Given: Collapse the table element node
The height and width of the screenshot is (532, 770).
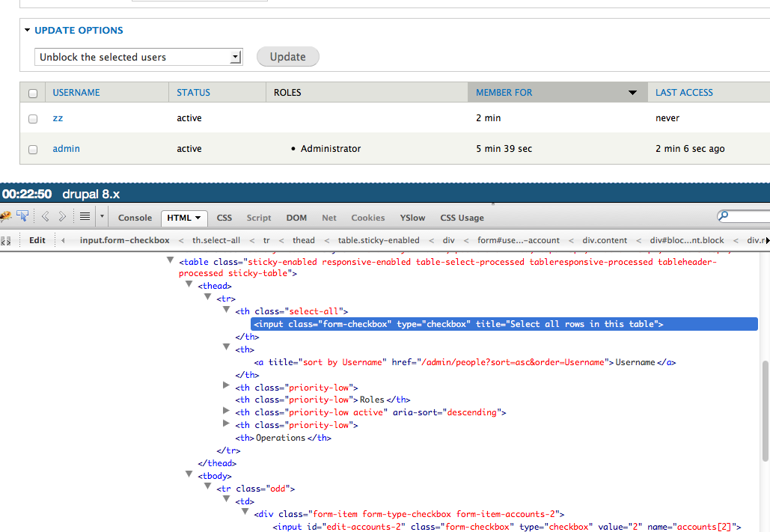Looking at the screenshot, I should coord(170,260).
